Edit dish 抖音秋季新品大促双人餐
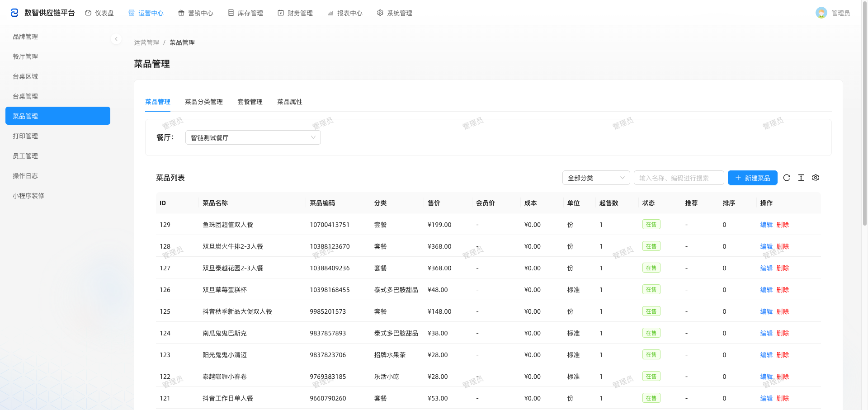868x410 pixels. [766, 311]
